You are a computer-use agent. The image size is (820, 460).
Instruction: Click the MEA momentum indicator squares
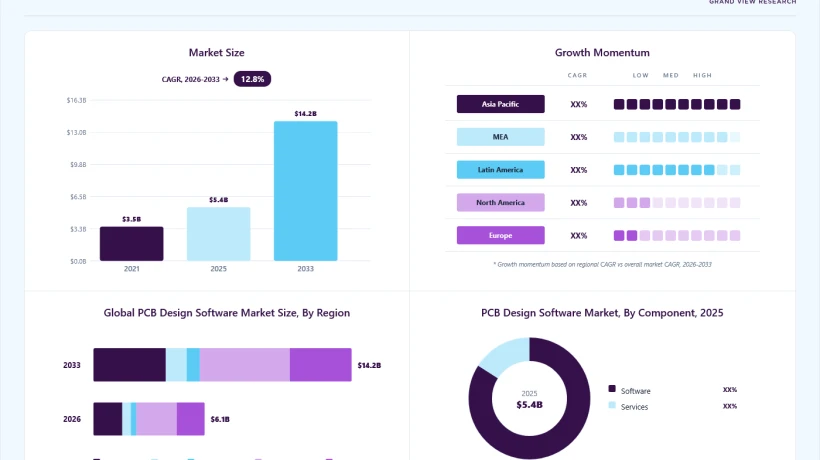click(x=677, y=137)
